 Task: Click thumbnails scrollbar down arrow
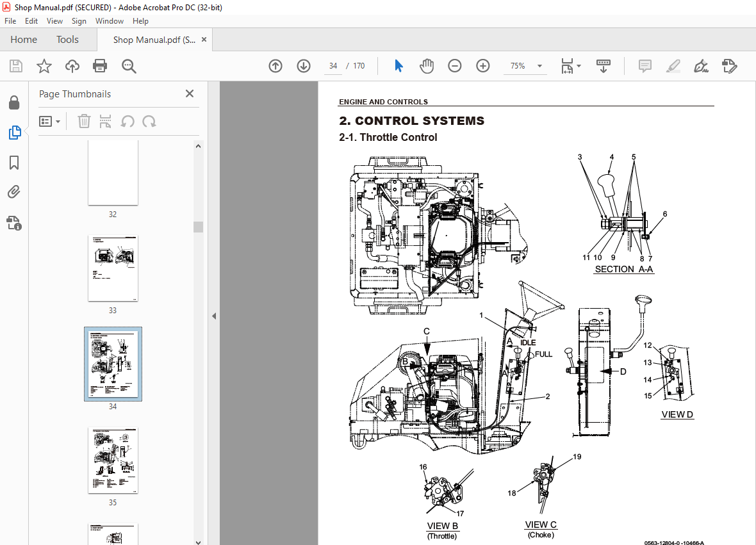(x=198, y=542)
